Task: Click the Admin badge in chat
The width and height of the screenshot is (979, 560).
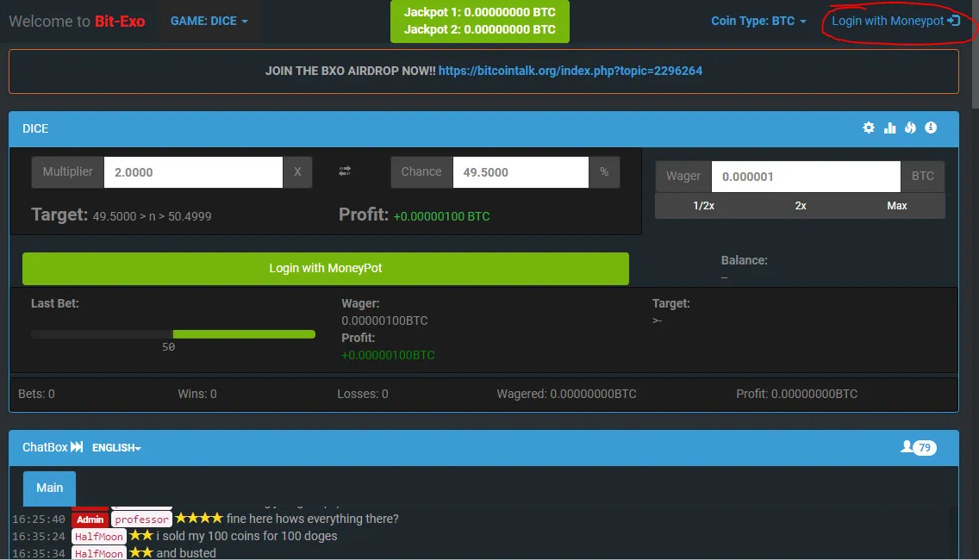Action: click(x=90, y=520)
